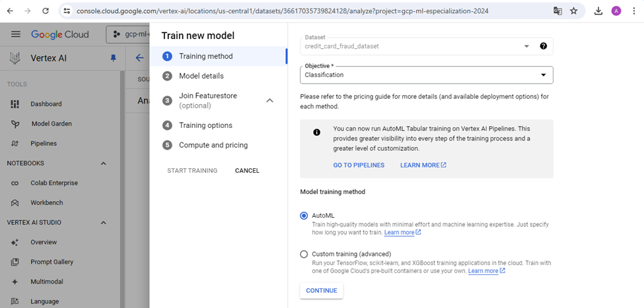Select the AutoML radio button
This screenshot has height=308, width=644.
[304, 216]
